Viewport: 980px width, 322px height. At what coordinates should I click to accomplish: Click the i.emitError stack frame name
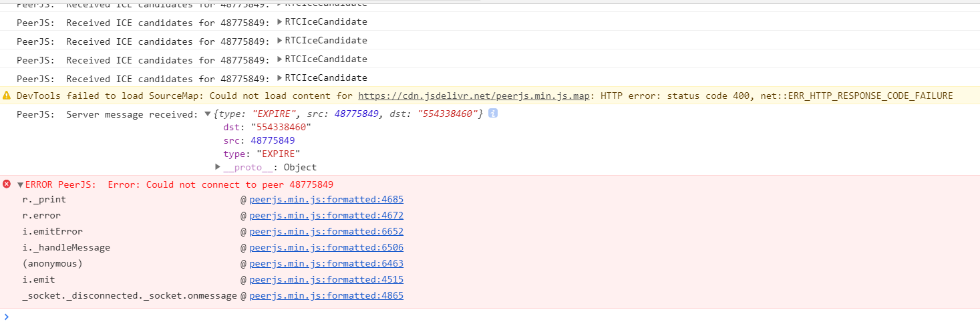53,232
